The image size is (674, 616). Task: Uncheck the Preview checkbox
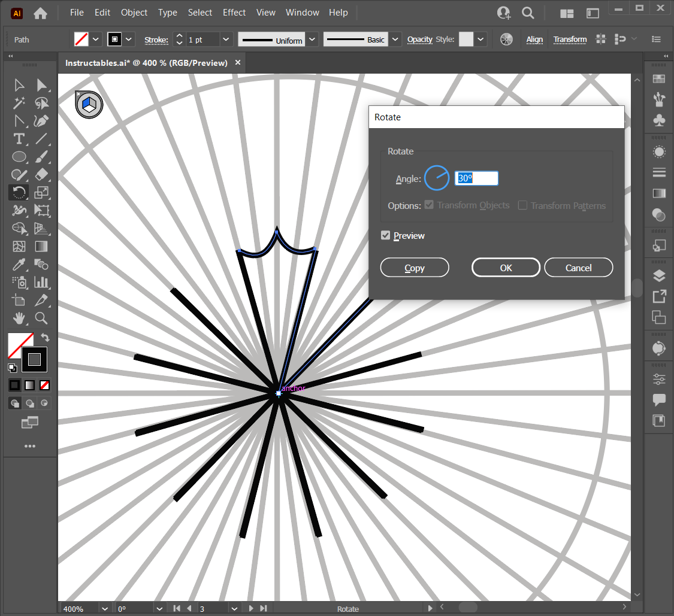pyautogui.click(x=386, y=236)
